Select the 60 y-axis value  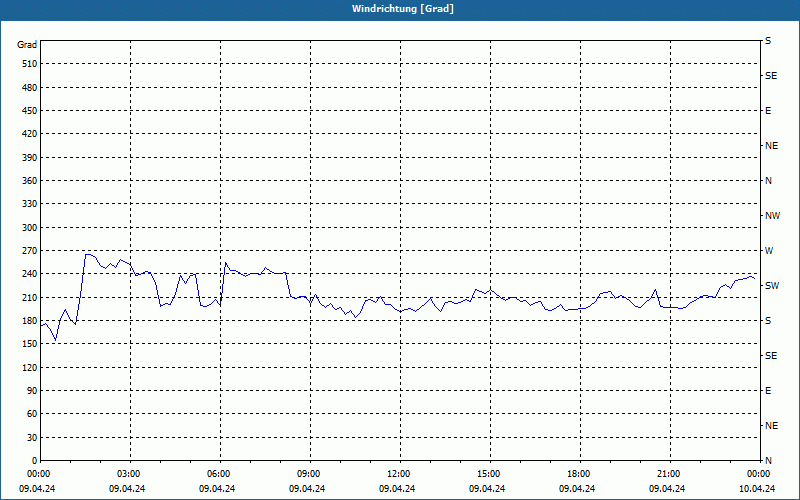click(31, 413)
